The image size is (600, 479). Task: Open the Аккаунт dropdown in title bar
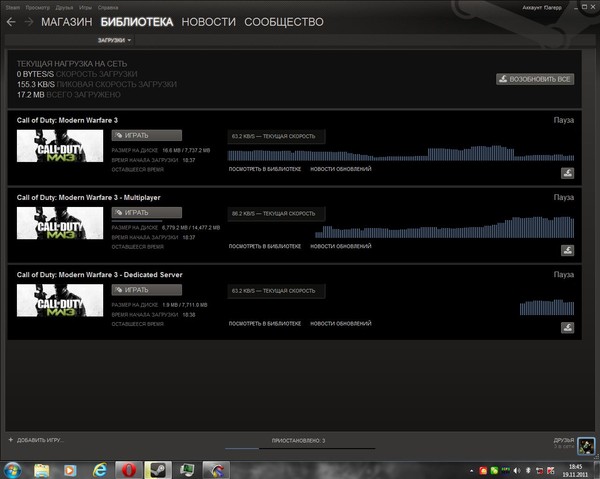coord(542,8)
